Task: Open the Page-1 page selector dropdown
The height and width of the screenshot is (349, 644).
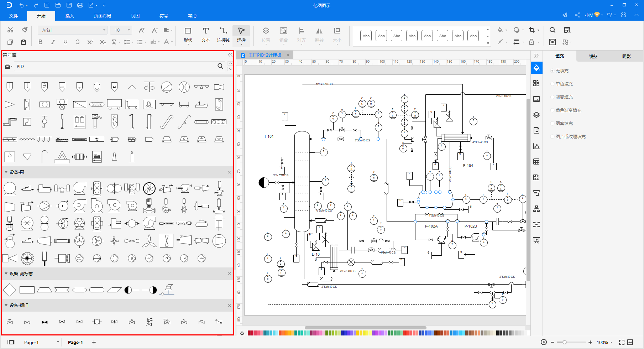Action: click(58, 342)
